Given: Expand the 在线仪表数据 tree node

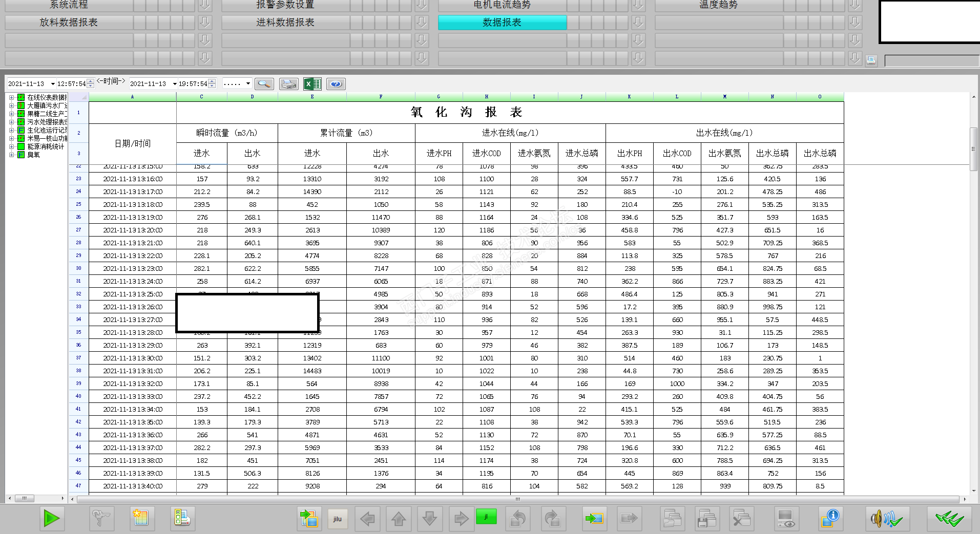Looking at the screenshot, I should (11, 97).
